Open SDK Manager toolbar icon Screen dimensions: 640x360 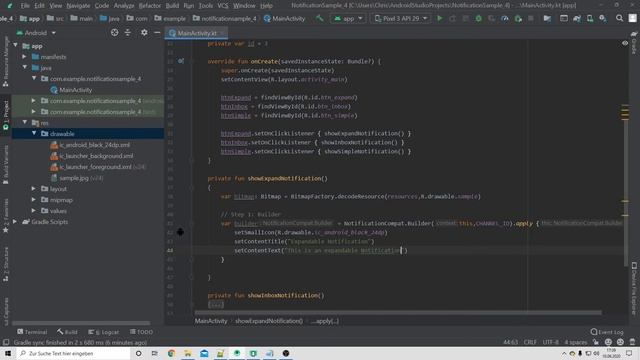pos(602,18)
